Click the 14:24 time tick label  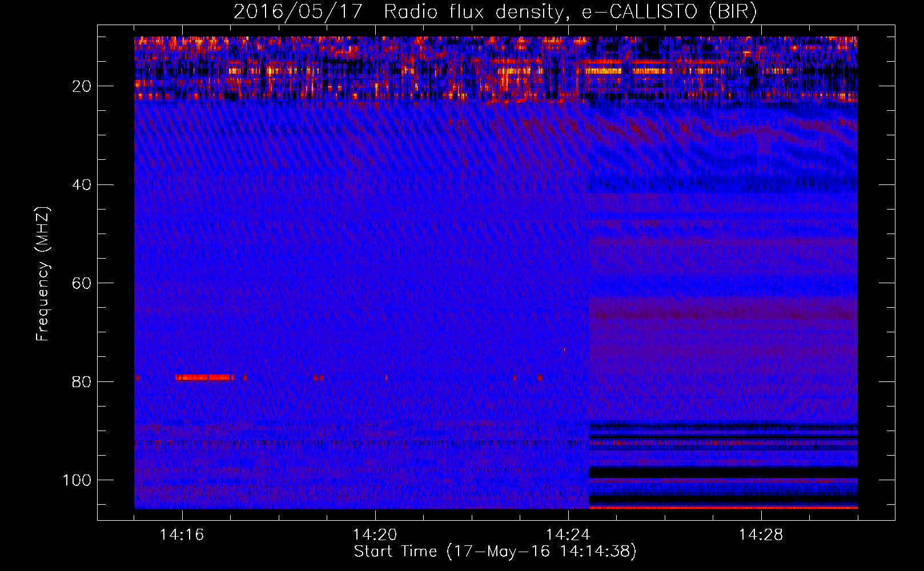coord(568,535)
